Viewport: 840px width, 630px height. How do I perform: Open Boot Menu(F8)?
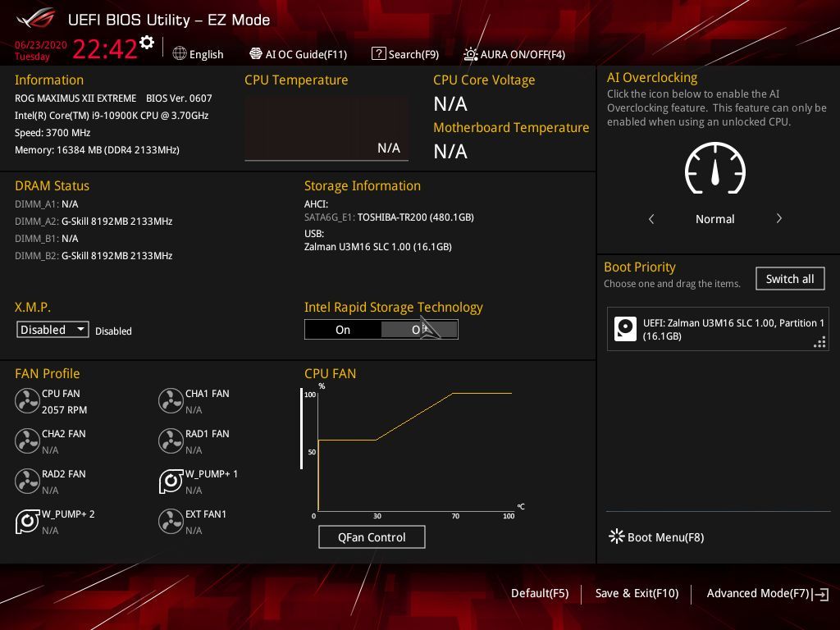[x=657, y=536]
